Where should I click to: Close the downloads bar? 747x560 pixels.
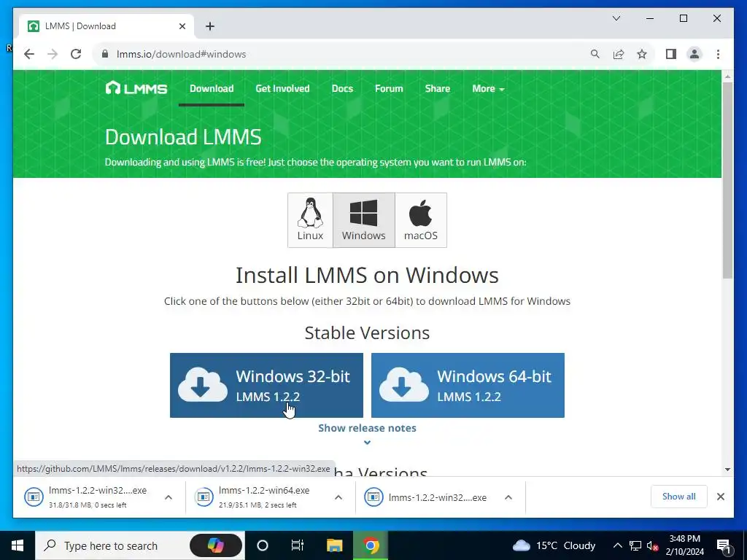click(720, 497)
